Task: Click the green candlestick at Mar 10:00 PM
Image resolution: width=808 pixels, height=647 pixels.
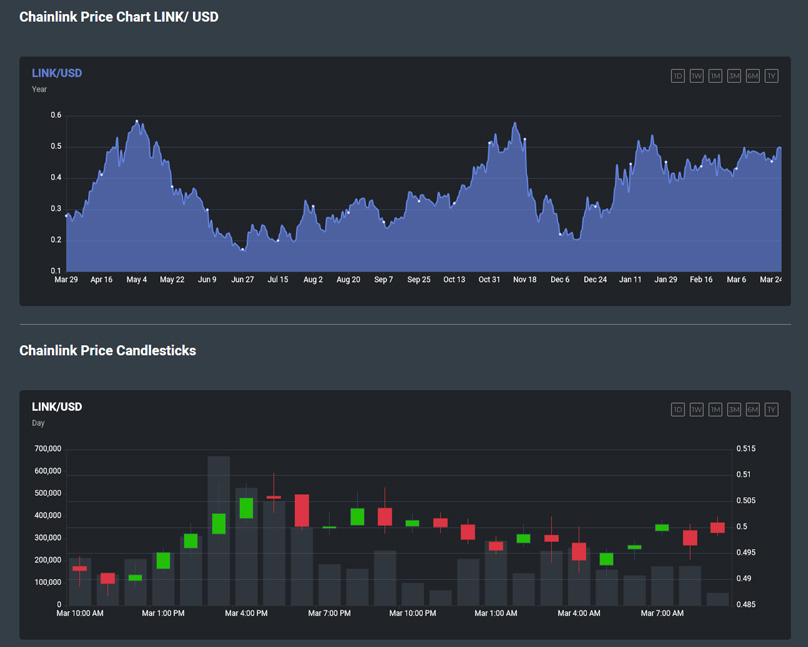Action: click(x=412, y=523)
